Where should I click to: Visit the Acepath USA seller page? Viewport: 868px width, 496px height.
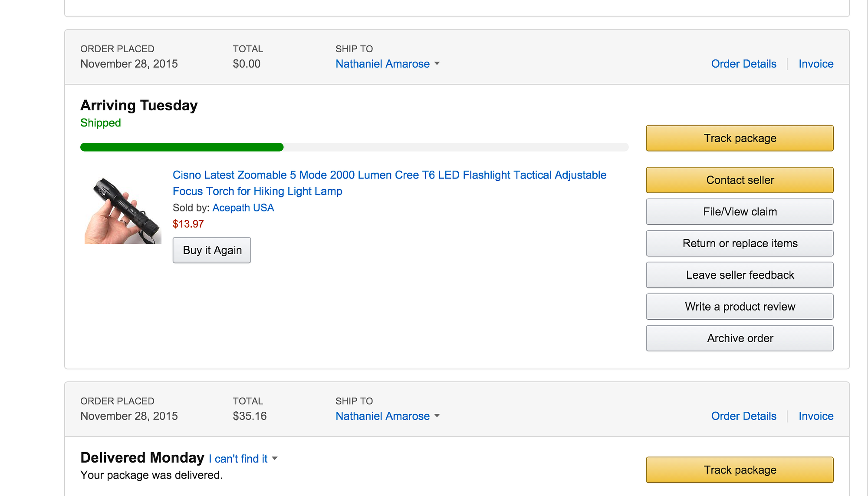tap(243, 208)
